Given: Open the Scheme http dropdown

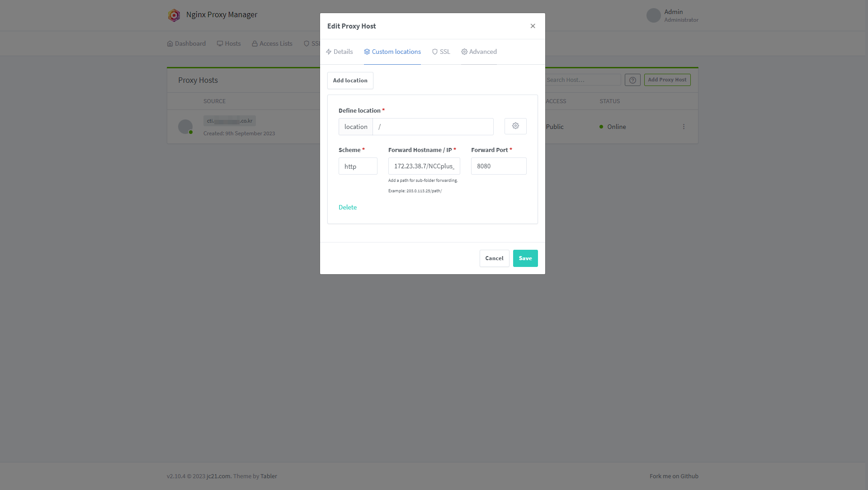Looking at the screenshot, I should (x=358, y=167).
